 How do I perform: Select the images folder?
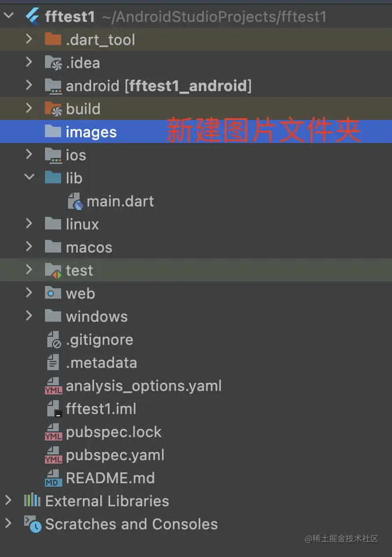(x=91, y=132)
